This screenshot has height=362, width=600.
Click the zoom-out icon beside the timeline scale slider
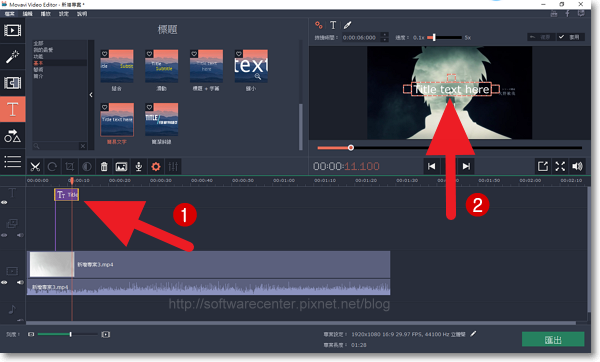click(x=31, y=334)
